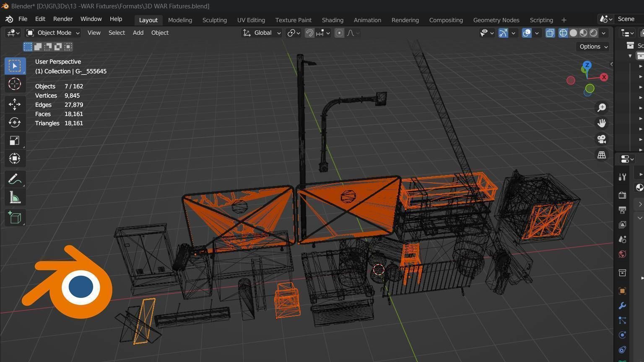Open the overlays options dropdown arrow
This screenshot has height=362, width=644.
tap(537, 33)
